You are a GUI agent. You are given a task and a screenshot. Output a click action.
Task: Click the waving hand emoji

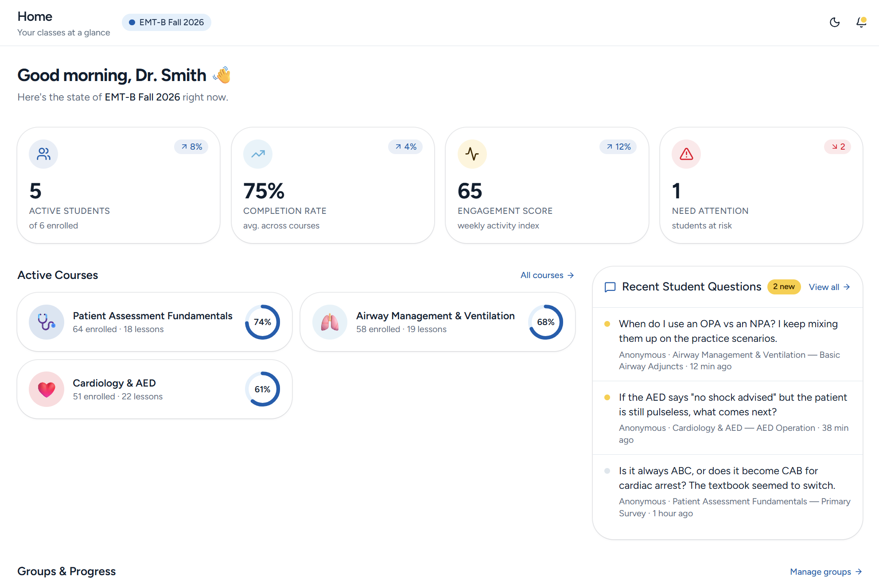pyautogui.click(x=222, y=75)
